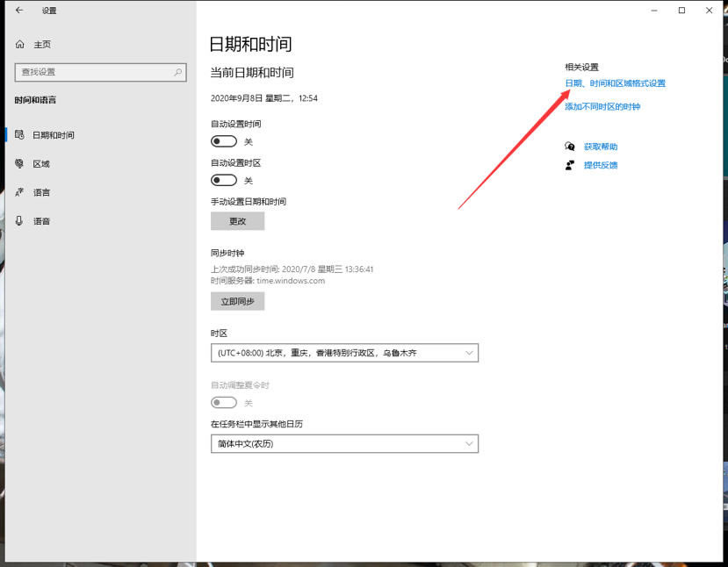
Task: Click the back arrow icon
Action: coord(19,11)
